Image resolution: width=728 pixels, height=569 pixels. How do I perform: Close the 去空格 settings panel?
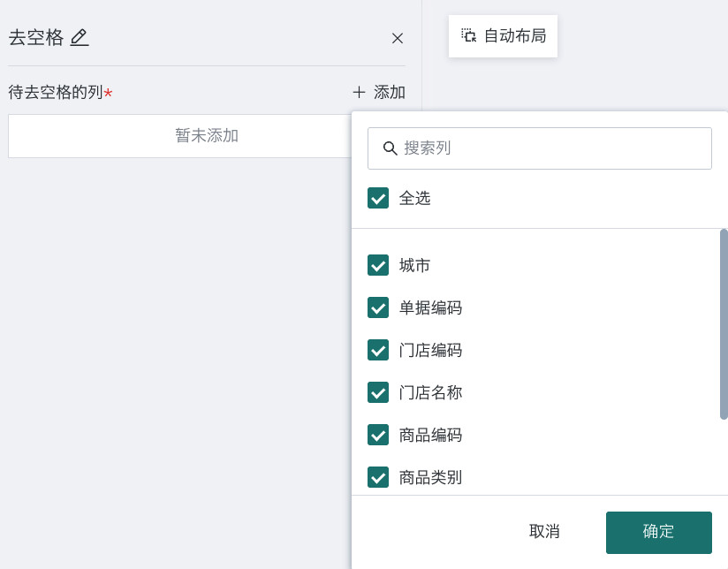pyautogui.click(x=398, y=38)
